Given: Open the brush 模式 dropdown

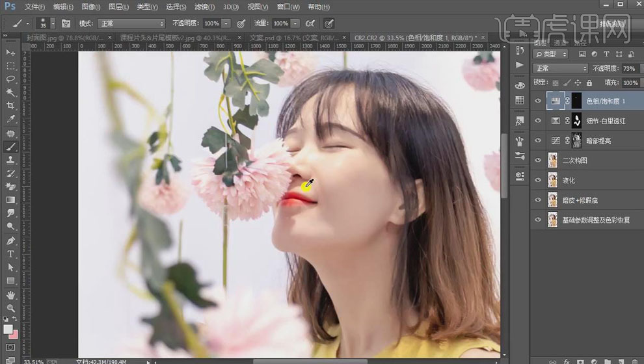Looking at the screenshot, I should click(130, 23).
